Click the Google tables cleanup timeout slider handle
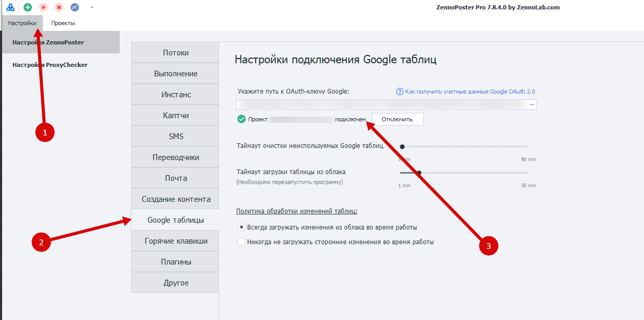644x320 pixels. click(x=402, y=147)
